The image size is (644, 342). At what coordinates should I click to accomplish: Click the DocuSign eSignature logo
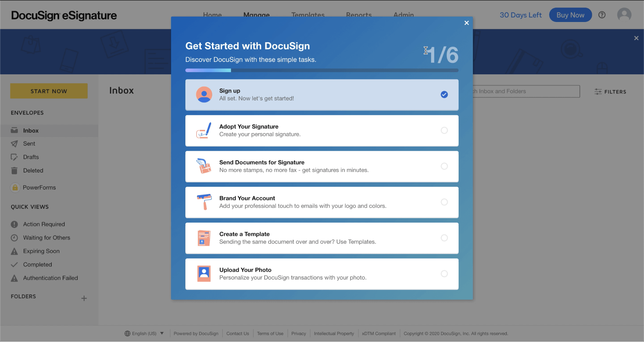click(64, 15)
